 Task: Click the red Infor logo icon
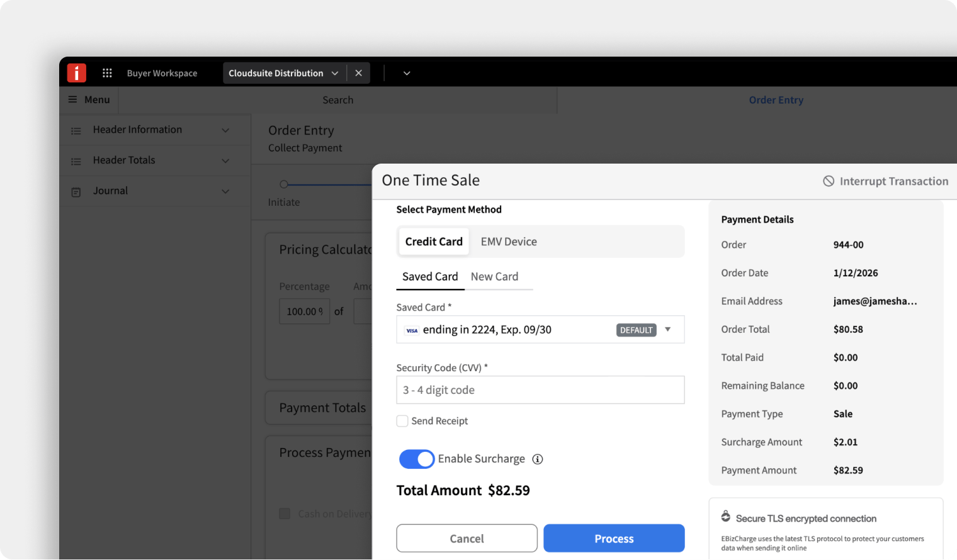(77, 73)
